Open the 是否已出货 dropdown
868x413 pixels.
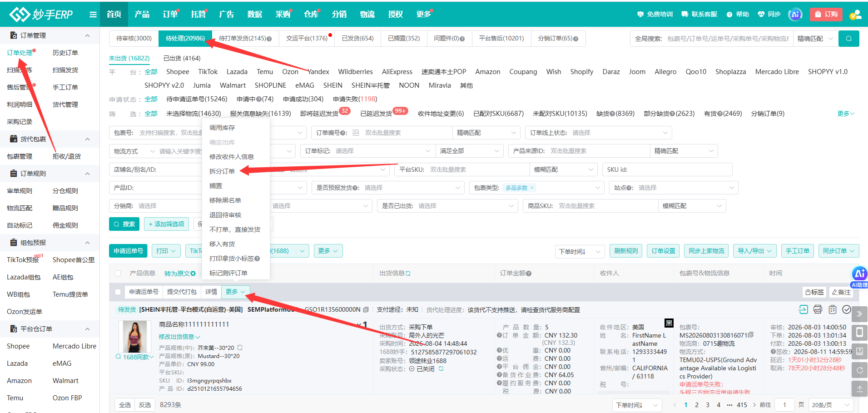click(447, 206)
